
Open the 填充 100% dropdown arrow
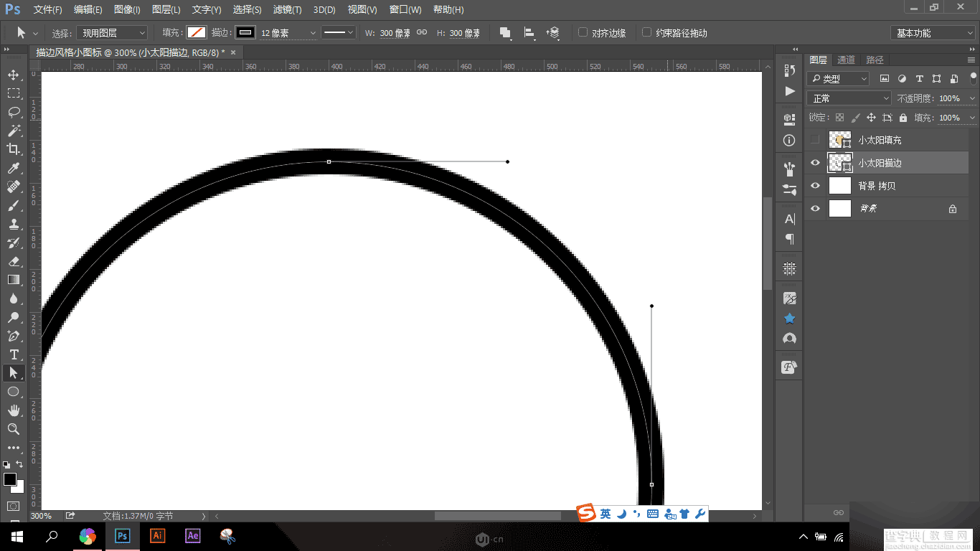[x=972, y=118]
